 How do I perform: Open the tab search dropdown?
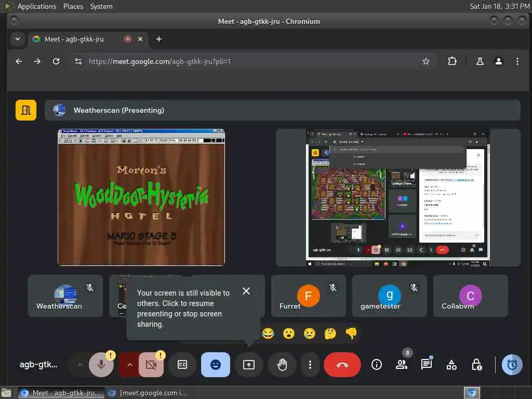(x=18, y=39)
